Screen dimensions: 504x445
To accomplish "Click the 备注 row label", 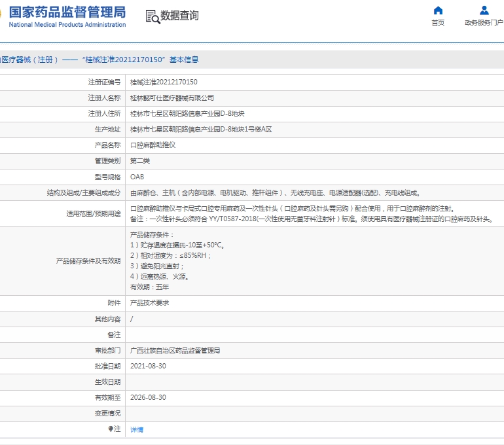I will (x=114, y=335).
